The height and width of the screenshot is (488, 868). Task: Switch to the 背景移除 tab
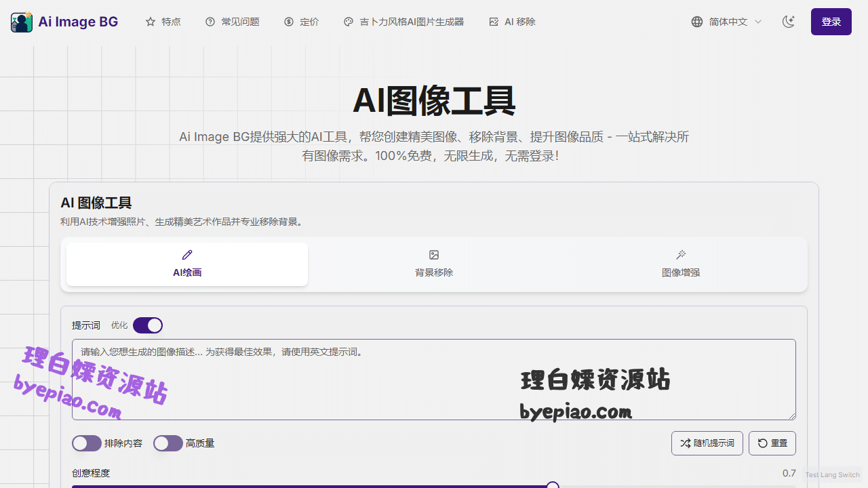click(x=434, y=264)
